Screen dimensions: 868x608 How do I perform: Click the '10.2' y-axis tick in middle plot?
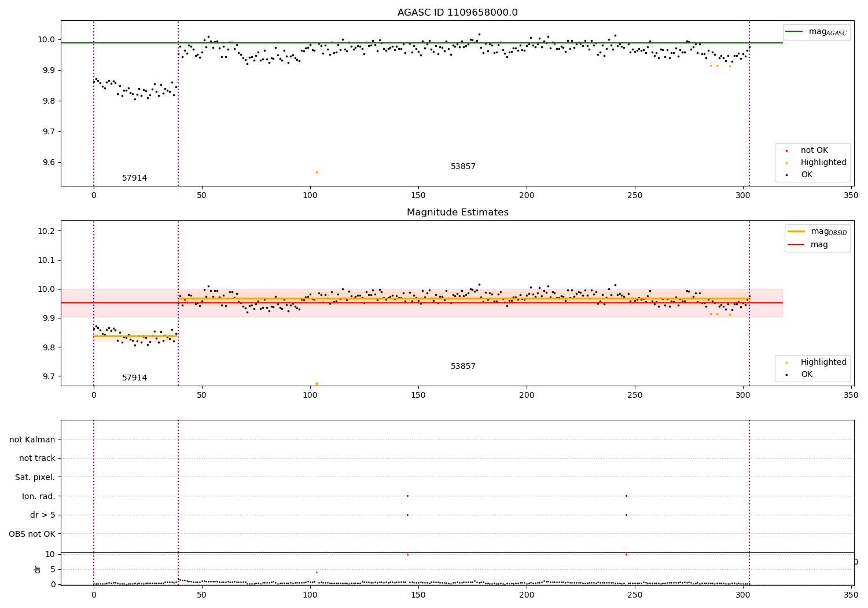coord(46,232)
